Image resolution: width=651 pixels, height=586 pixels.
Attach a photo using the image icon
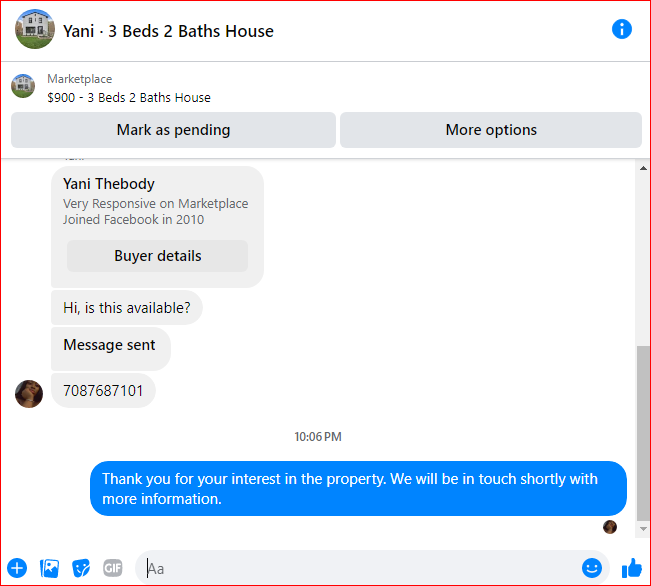pos(49,568)
